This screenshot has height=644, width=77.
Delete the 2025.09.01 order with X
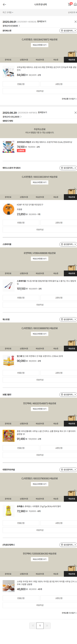pos(75,22)
